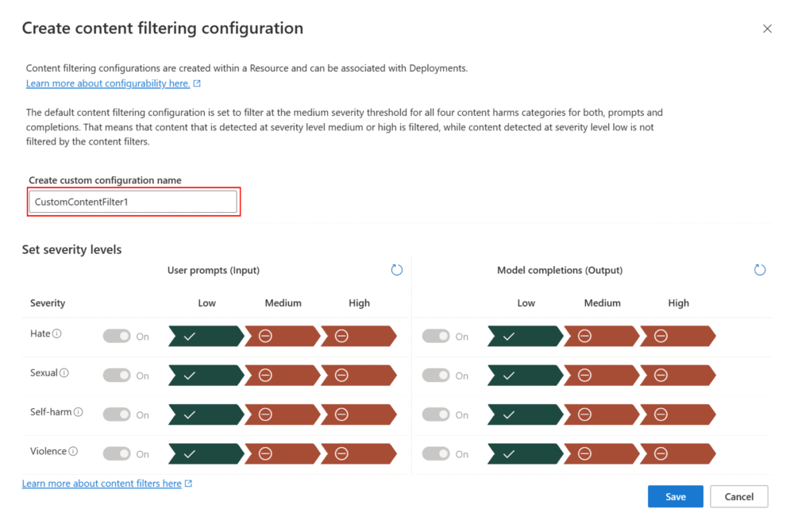Set Sexual output severity to Low
Image resolution: width=794 pixels, height=532 pixels.
tap(525, 375)
